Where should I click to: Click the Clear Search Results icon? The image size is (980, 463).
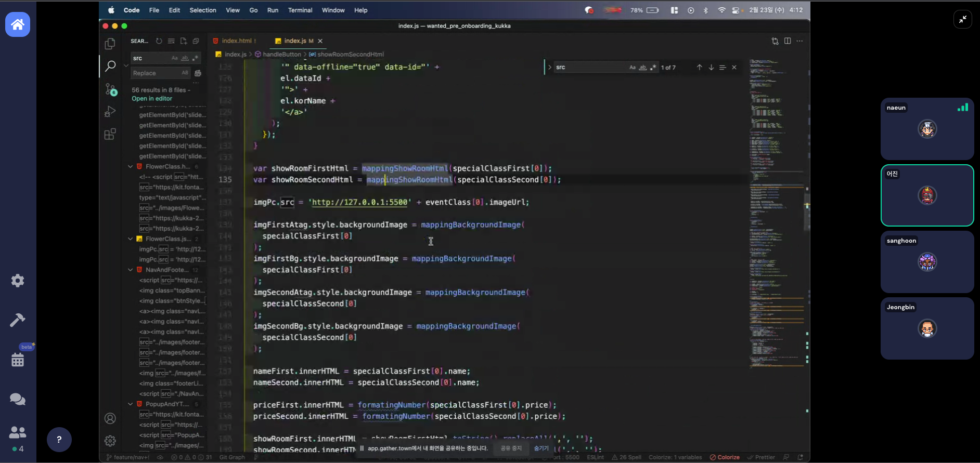(x=171, y=41)
